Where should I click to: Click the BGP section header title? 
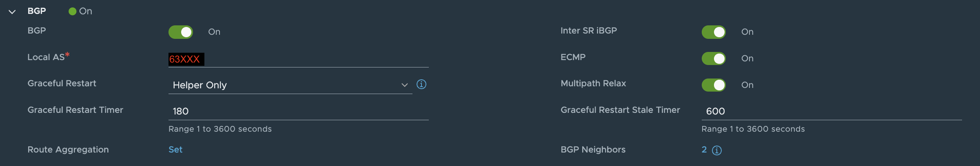pyautogui.click(x=37, y=11)
